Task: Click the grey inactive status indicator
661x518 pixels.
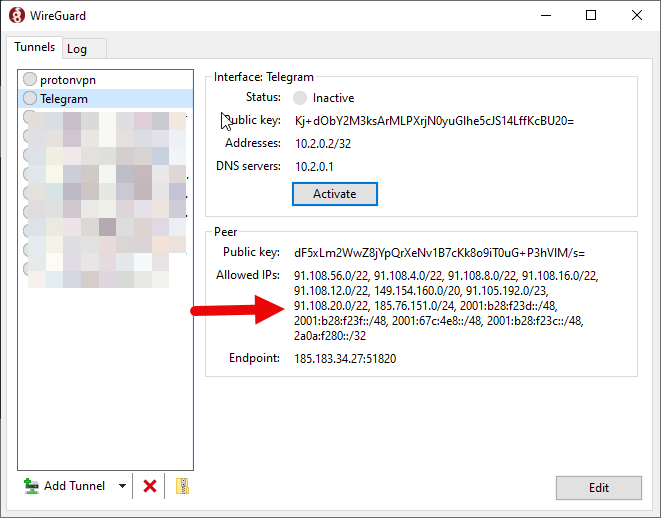Action: point(300,98)
